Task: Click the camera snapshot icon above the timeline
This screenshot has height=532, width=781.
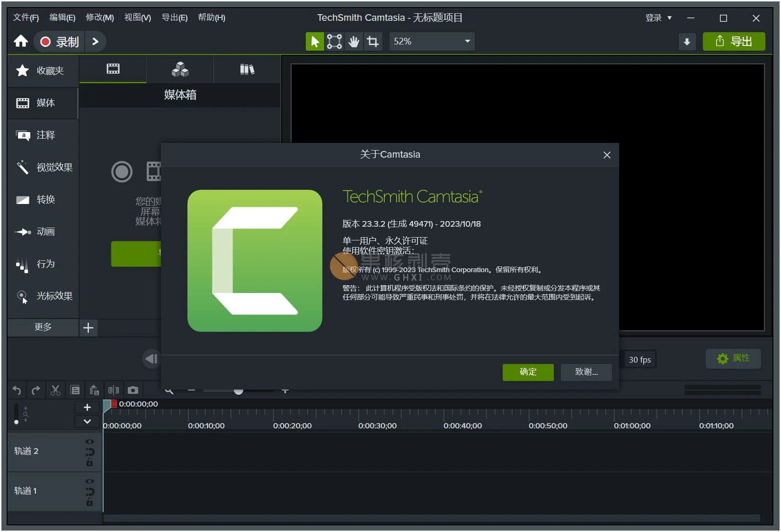Action: click(133, 390)
